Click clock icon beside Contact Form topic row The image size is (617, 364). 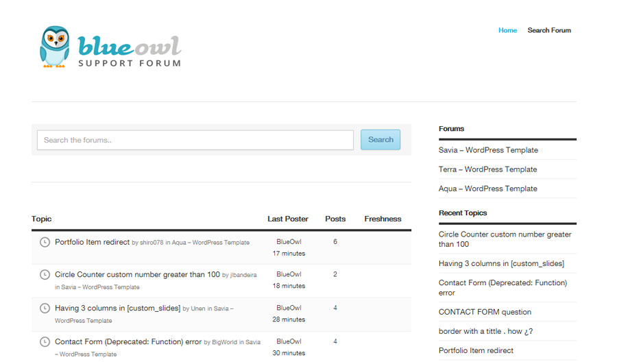tap(45, 341)
